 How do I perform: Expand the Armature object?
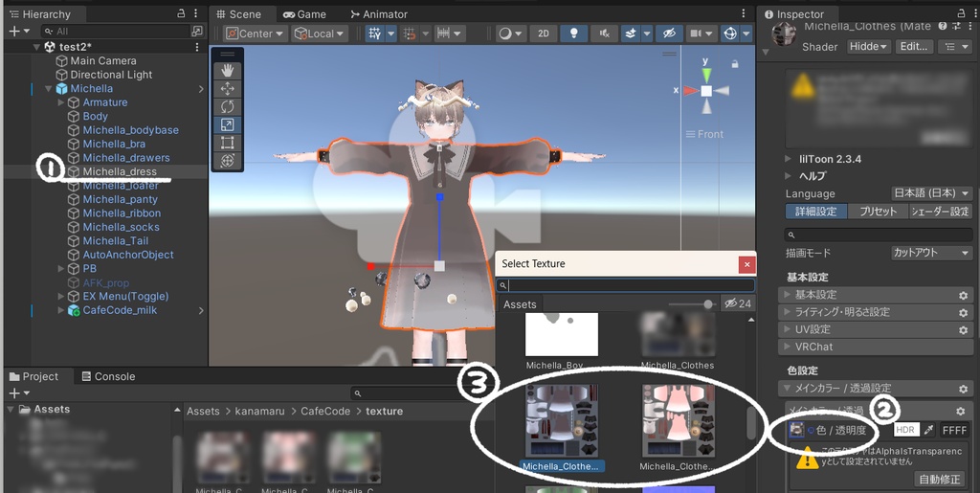60,102
